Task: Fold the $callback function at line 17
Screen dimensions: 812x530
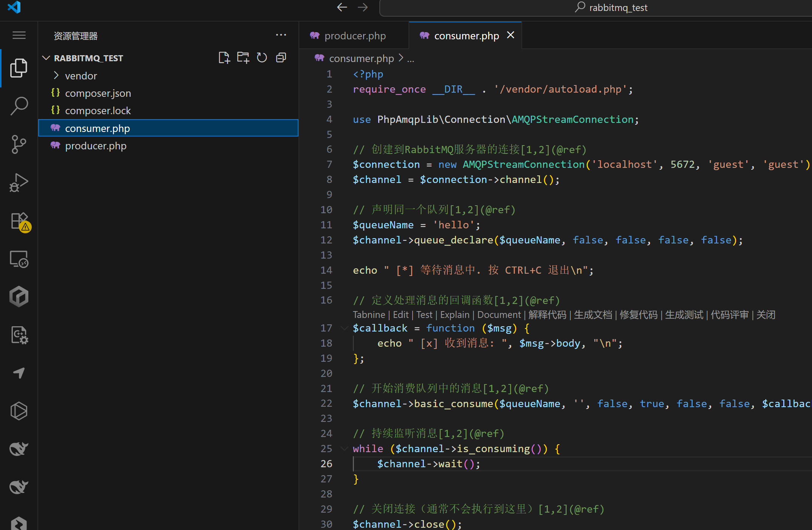Action: coord(345,328)
